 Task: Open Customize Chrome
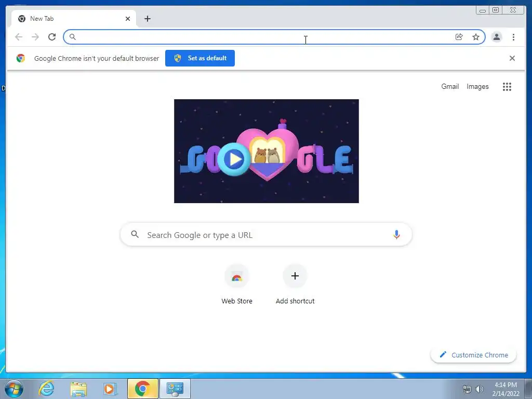[x=473, y=355]
